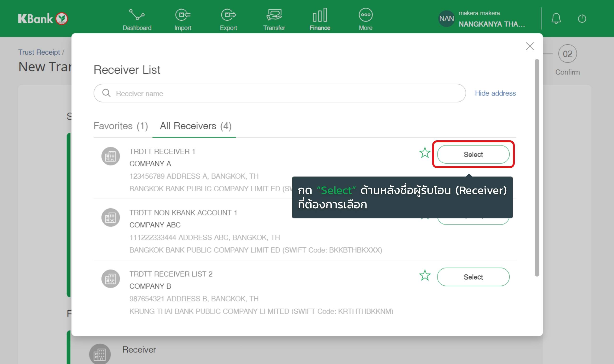Click the notification bell icon
Screen dimensions: 614x364
point(556,19)
